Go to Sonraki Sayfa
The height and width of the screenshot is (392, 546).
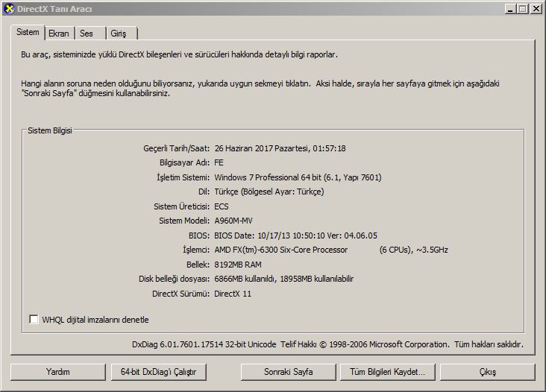pyautogui.click(x=289, y=372)
